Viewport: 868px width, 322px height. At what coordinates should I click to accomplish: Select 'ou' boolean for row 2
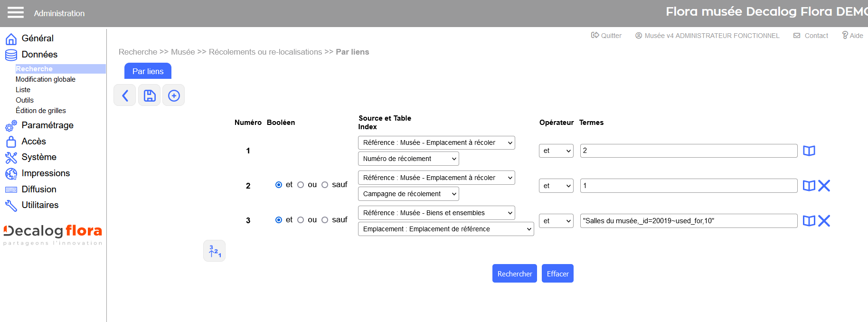click(x=301, y=185)
